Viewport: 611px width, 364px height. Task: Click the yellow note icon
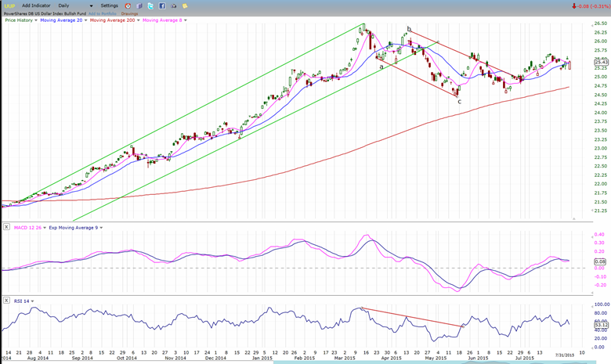185,5
